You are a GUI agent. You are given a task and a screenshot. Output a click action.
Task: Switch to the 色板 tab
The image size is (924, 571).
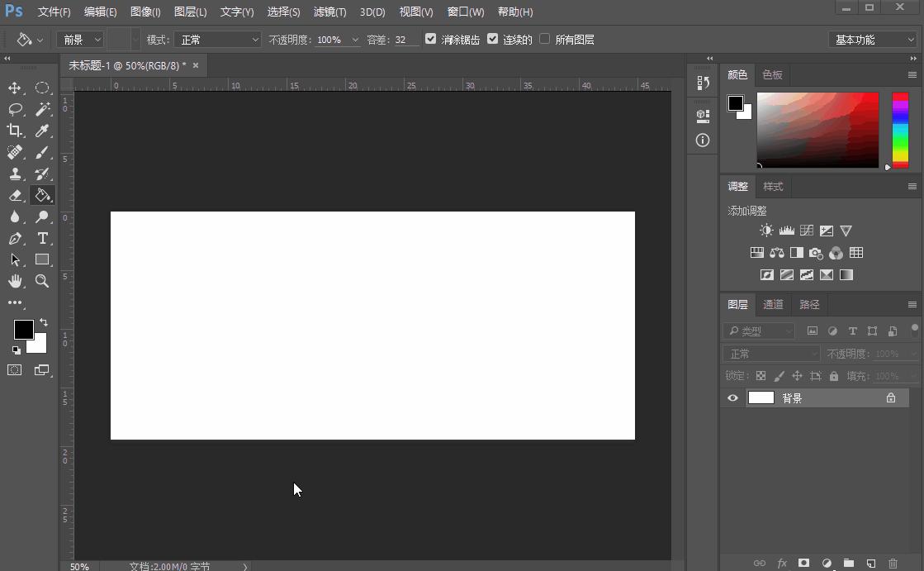click(x=772, y=74)
